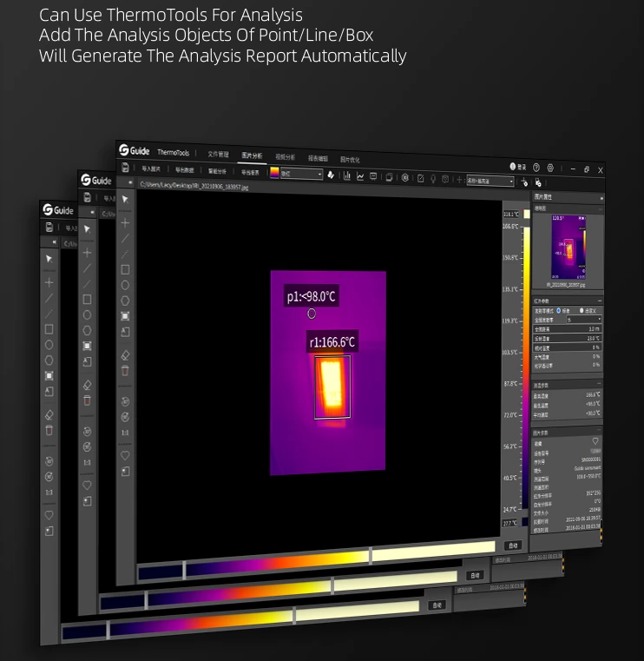Viewport: 644px width, 661px height.
Task: Click the 1:1 actual size icon
Action: (125, 432)
